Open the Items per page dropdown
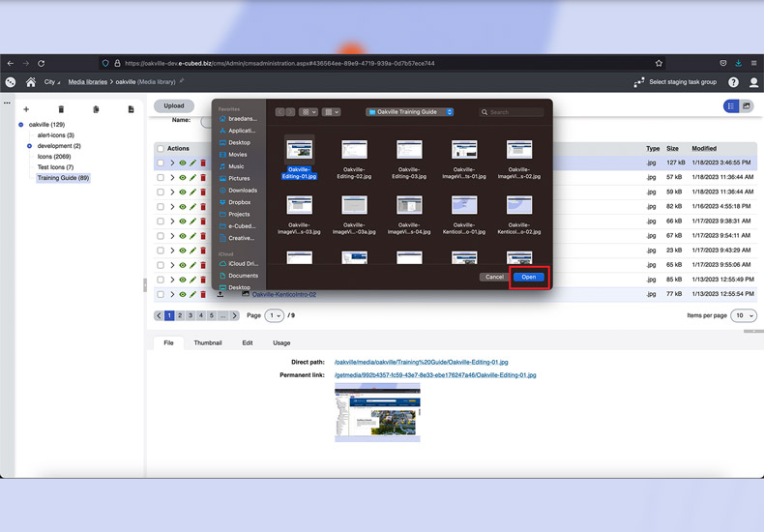The width and height of the screenshot is (764, 532). coord(744,315)
